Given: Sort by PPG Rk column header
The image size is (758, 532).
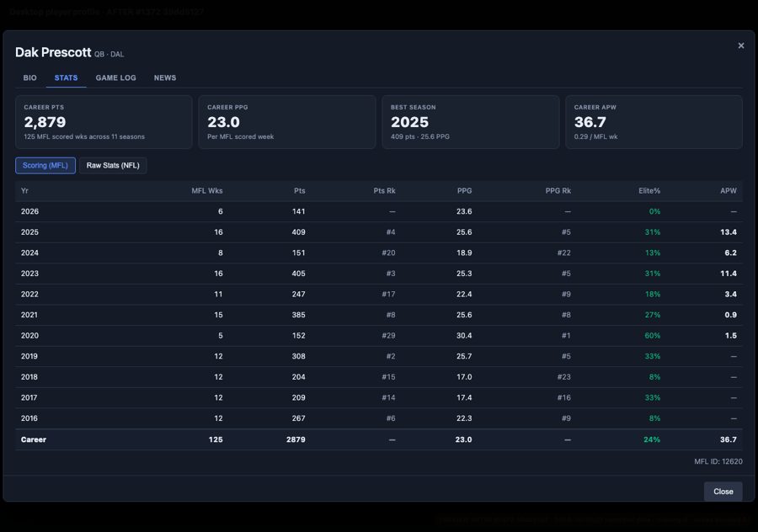Looking at the screenshot, I should click(558, 191).
